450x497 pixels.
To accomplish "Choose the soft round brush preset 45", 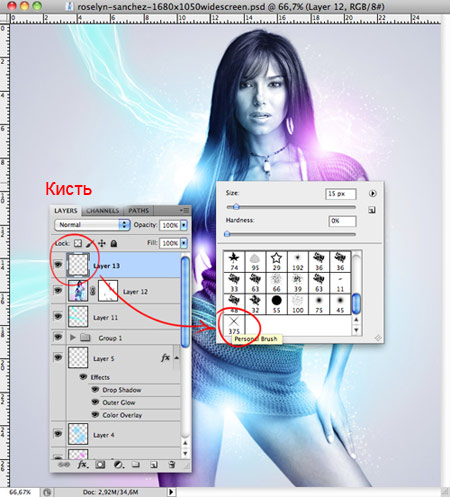I will pos(340,304).
